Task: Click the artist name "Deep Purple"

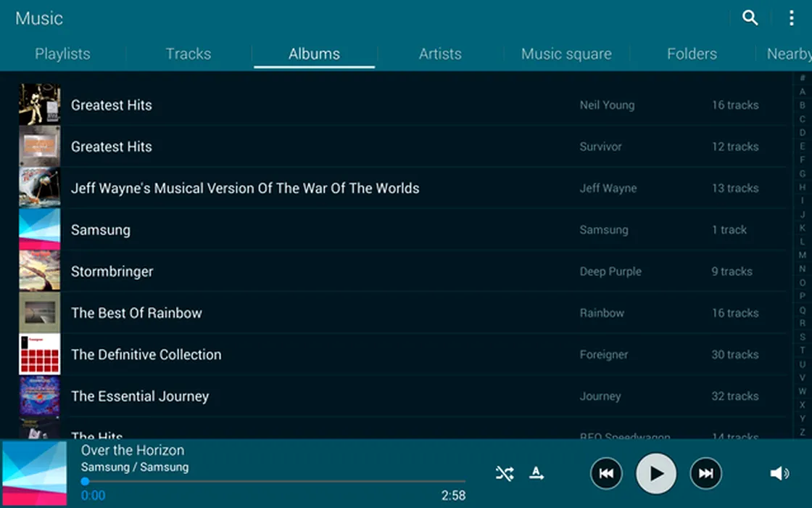Action: pos(610,271)
